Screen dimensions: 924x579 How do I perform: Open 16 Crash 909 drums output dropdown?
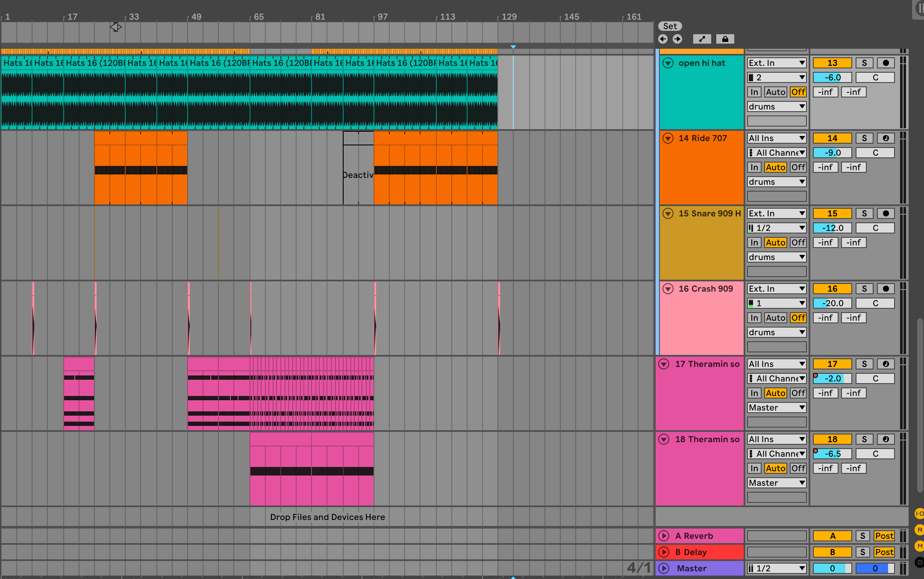[x=777, y=332]
